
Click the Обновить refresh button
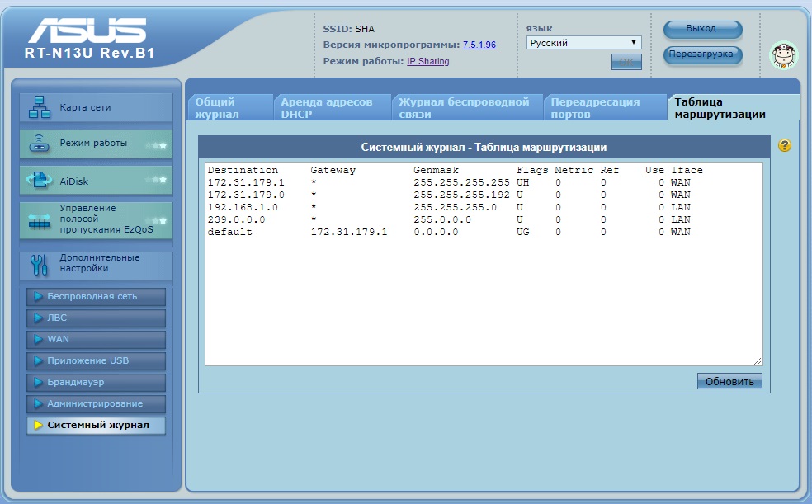pyautogui.click(x=729, y=381)
